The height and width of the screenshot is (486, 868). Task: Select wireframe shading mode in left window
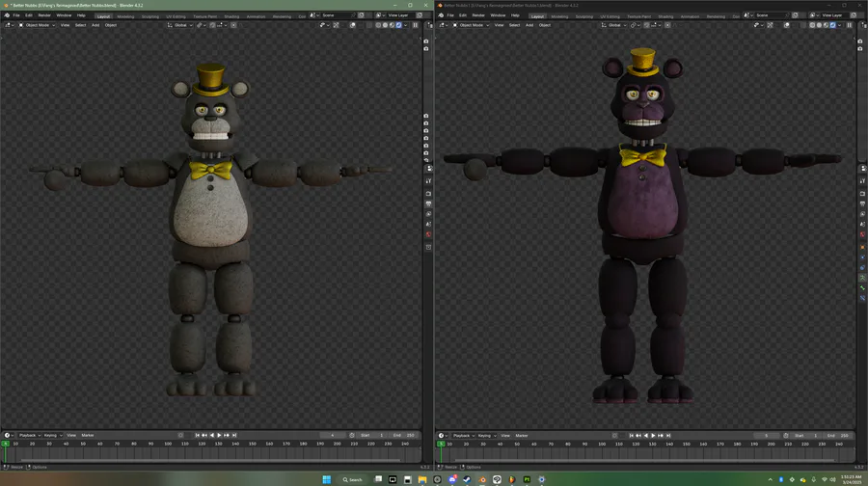tap(378, 25)
